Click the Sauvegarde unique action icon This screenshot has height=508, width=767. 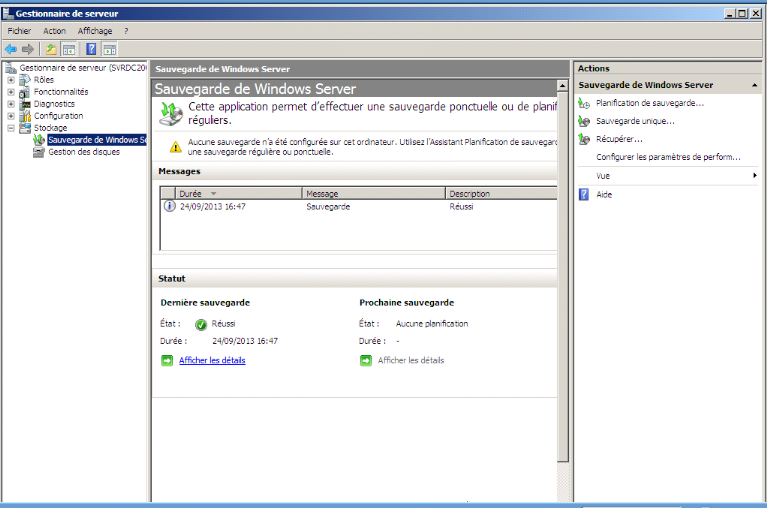pyautogui.click(x=584, y=121)
